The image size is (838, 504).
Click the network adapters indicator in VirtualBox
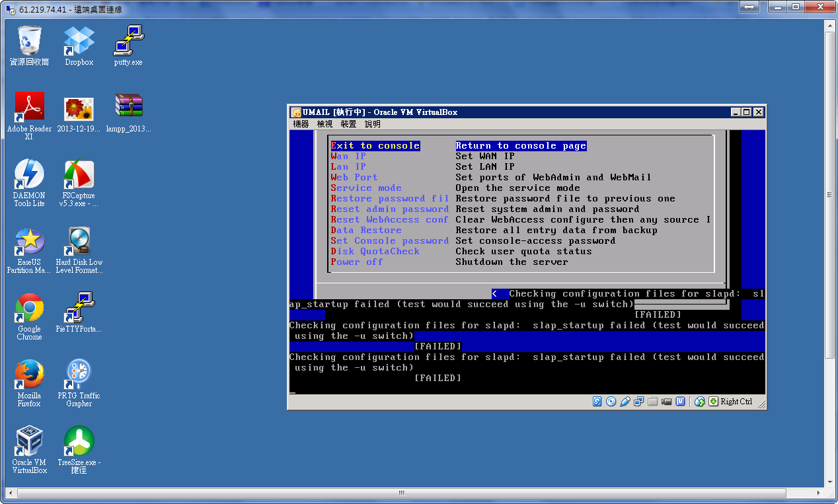click(x=639, y=402)
